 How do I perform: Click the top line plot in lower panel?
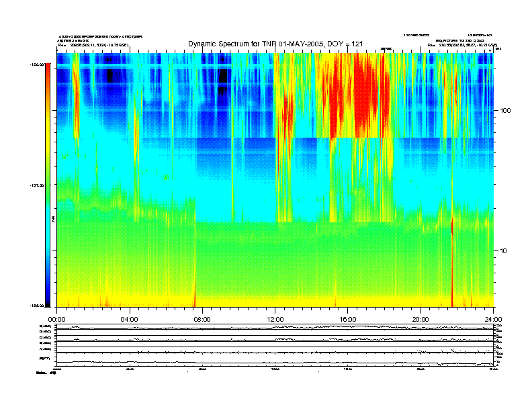coord(275,327)
